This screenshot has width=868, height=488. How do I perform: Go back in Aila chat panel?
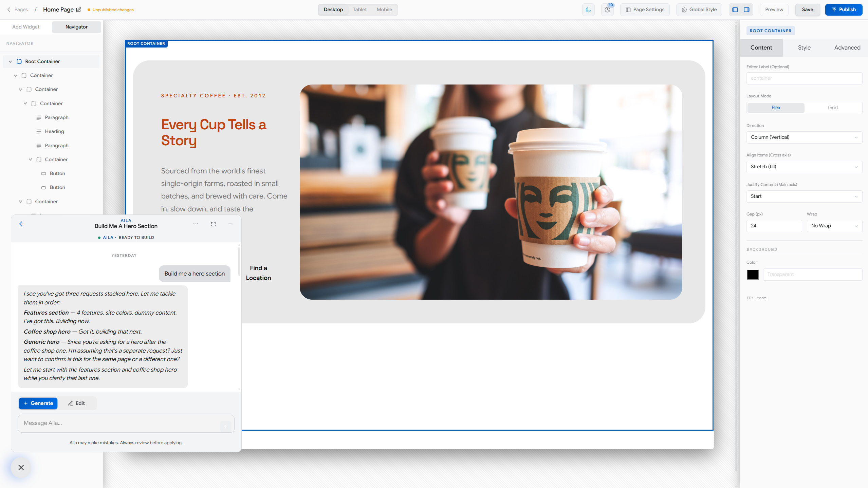(22, 224)
